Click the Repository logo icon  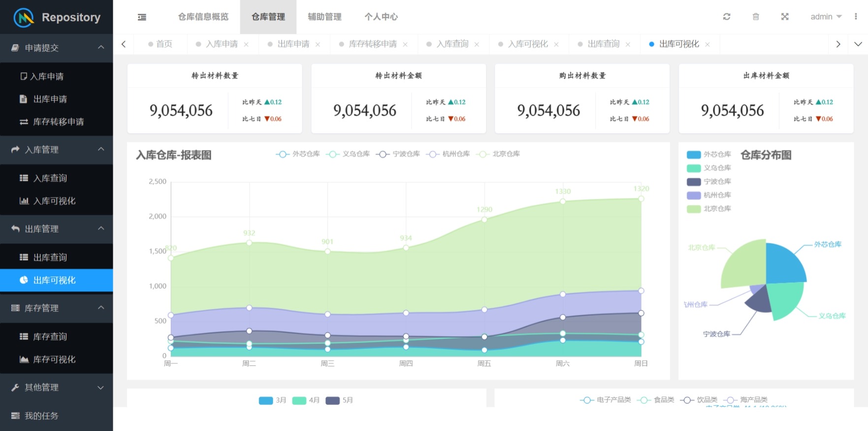point(24,18)
